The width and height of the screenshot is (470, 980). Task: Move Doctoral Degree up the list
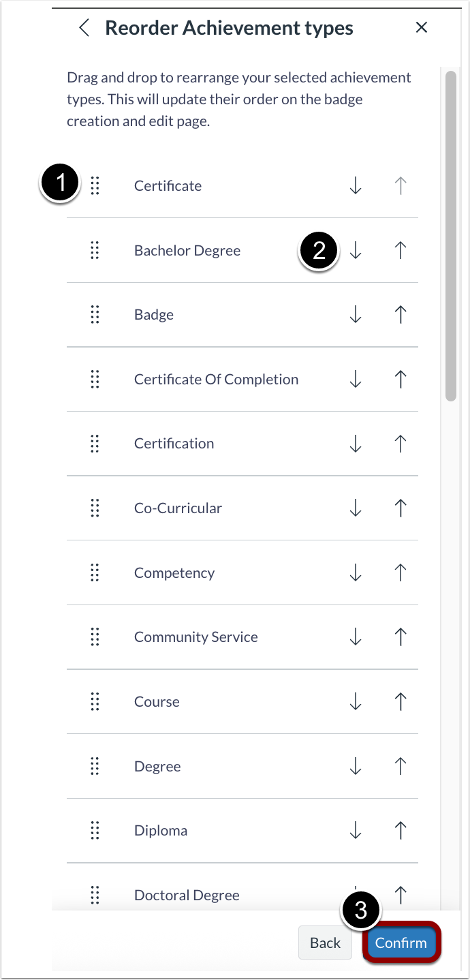401,895
